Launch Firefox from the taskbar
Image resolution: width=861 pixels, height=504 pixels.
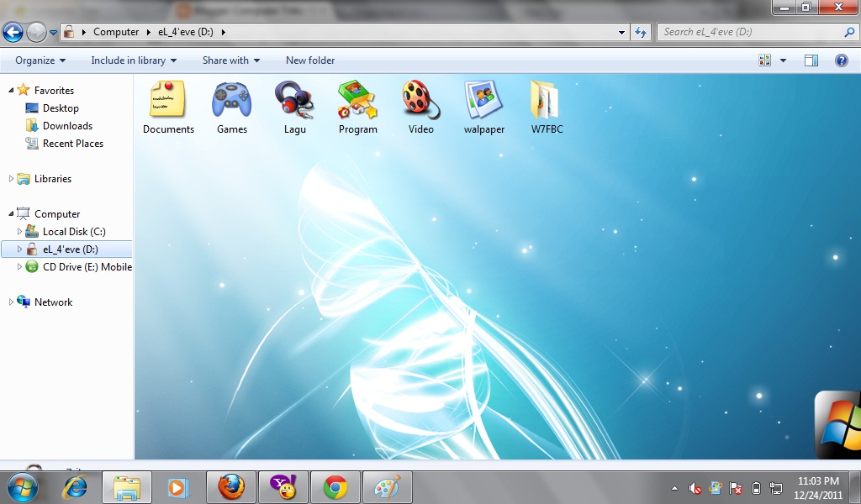point(231,486)
